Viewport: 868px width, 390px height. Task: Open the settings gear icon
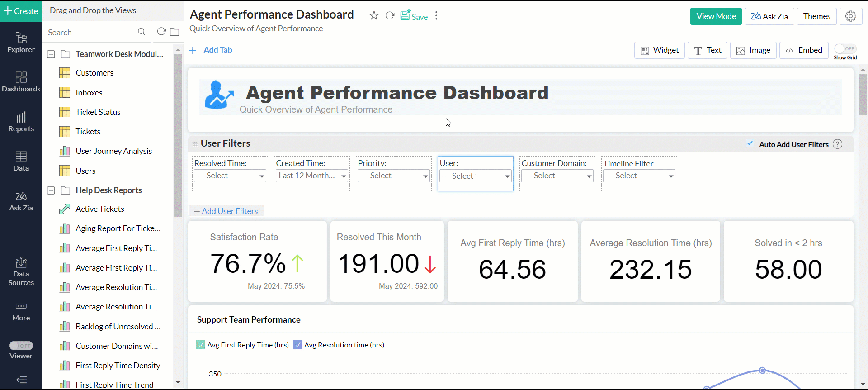851,16
